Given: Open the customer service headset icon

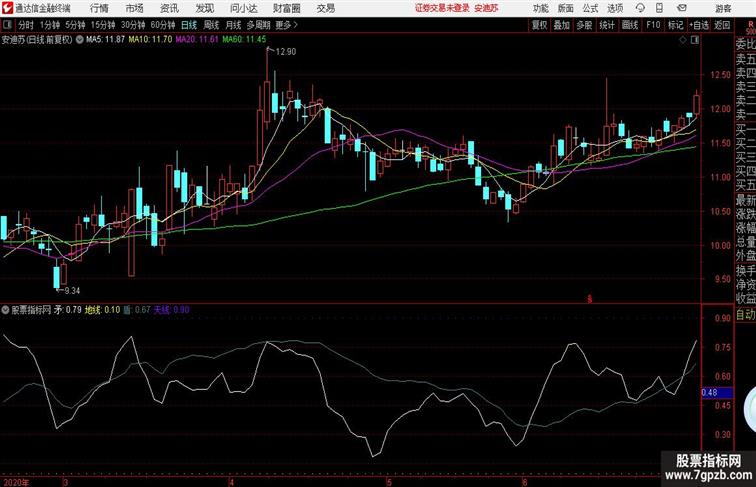Looking at the screenshot, I should (640, 8).
